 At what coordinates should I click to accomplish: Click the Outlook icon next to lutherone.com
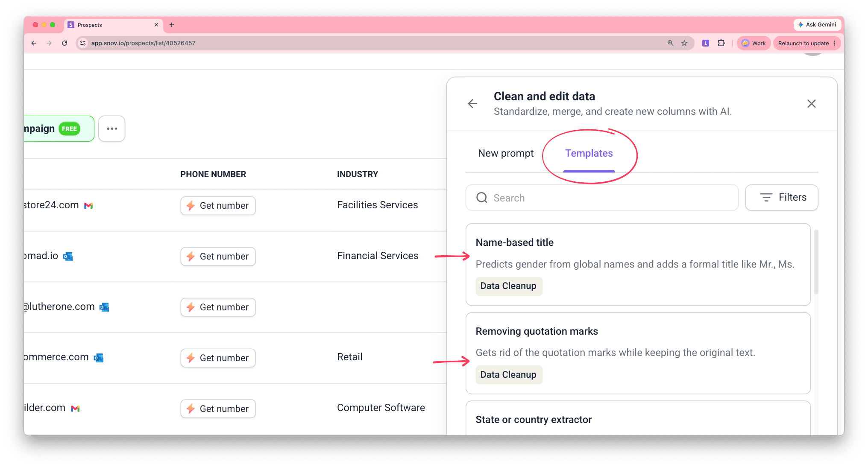[104, 307]
